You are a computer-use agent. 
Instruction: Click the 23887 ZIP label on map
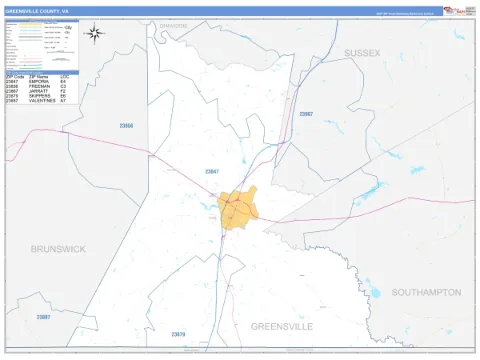click(x=43, y=317)
